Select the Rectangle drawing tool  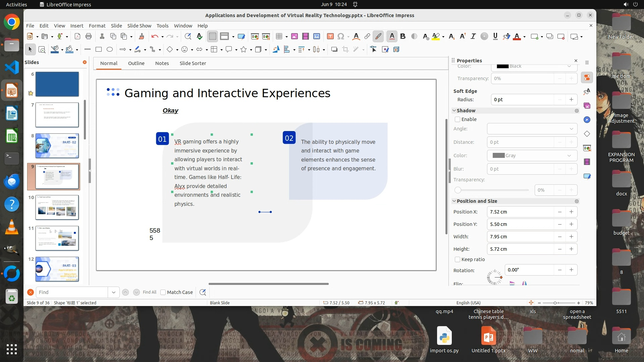click(x=99, y=50)
